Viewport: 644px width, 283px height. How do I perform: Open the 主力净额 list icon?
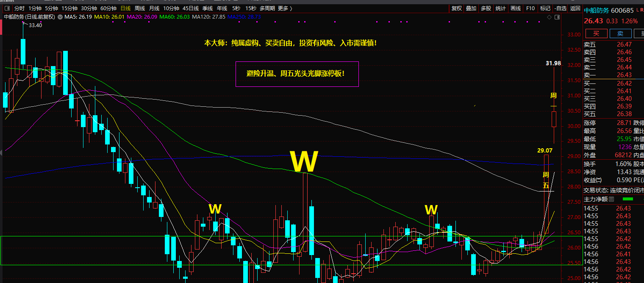611,199
